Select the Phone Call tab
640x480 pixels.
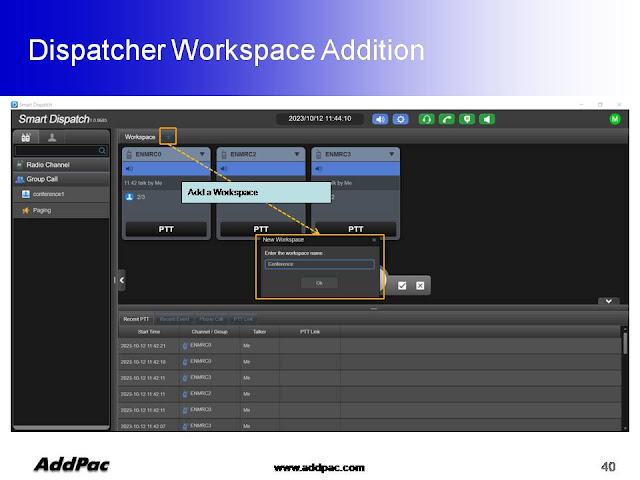(x=211, y=319)
